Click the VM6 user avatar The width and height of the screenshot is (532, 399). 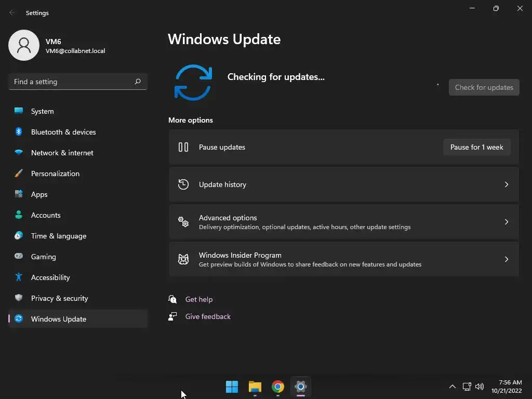pos(24,45)
